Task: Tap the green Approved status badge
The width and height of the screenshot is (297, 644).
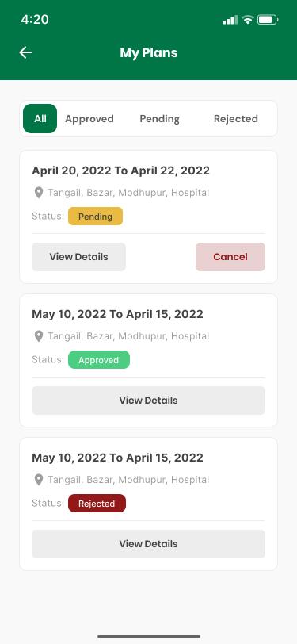Action: (x=99, y=360)
